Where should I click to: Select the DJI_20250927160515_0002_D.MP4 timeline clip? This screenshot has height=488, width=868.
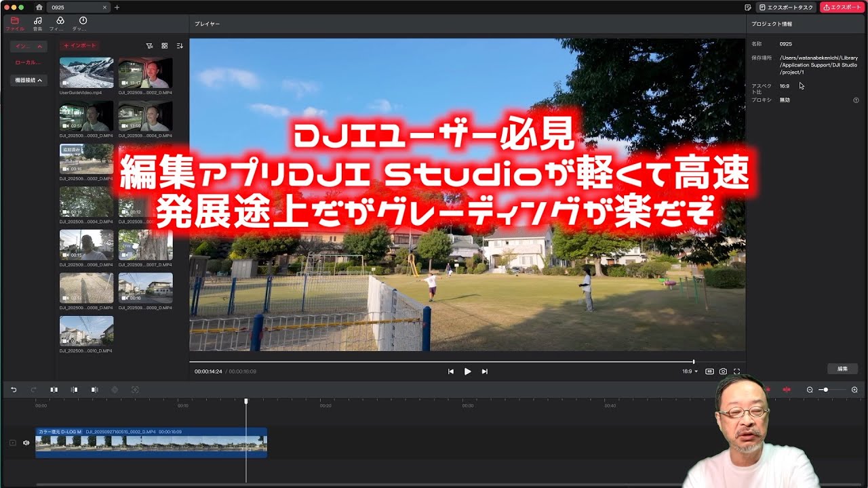click(151, 443)
